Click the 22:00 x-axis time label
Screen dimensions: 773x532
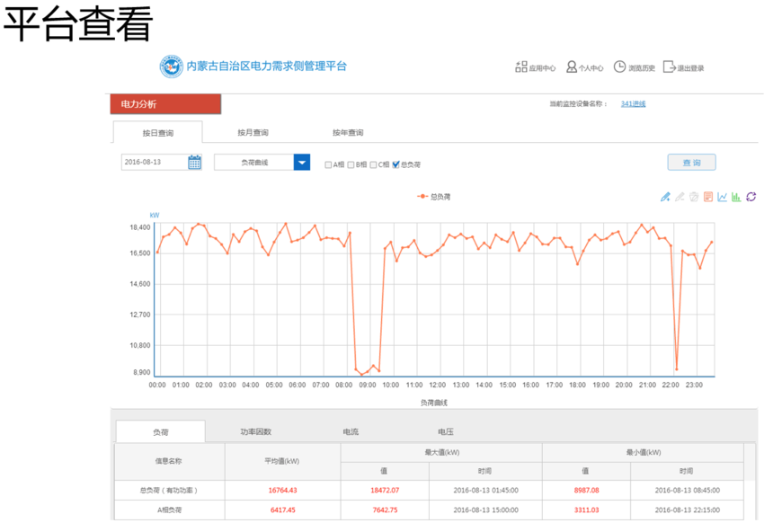click(671, 385)
